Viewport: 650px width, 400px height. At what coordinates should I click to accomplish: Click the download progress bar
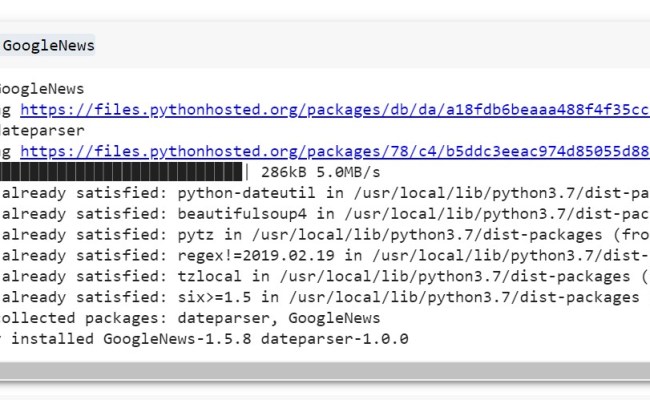[x=121, y=172]
